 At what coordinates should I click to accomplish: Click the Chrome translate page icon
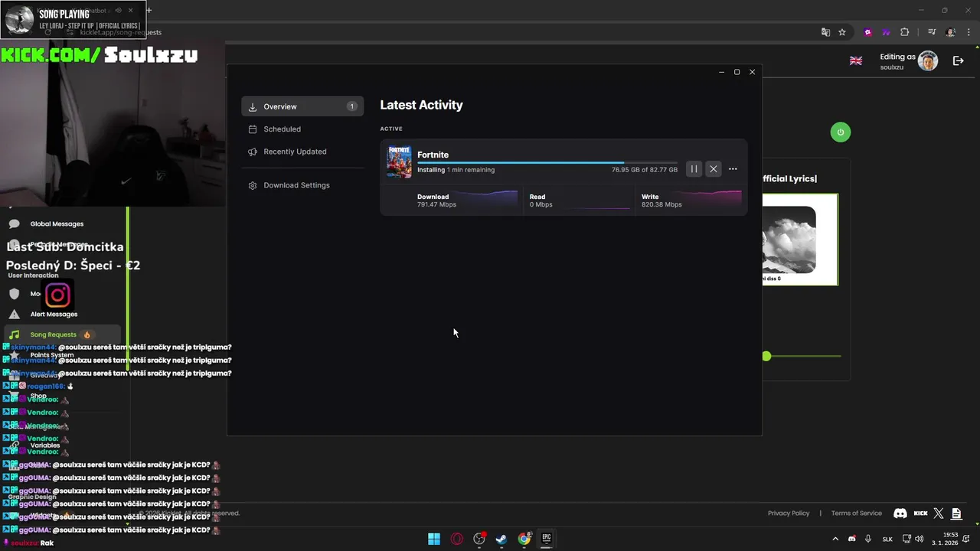click(x=825, y=32)
